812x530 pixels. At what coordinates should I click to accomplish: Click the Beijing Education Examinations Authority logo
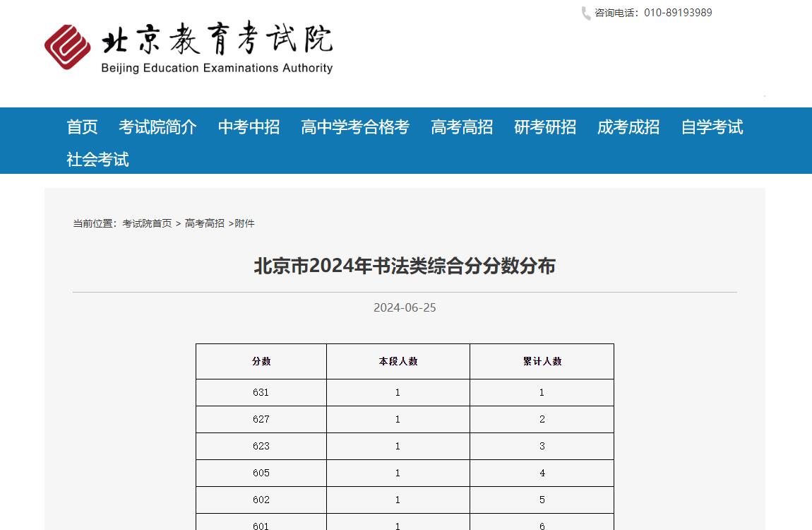point(187,46)
